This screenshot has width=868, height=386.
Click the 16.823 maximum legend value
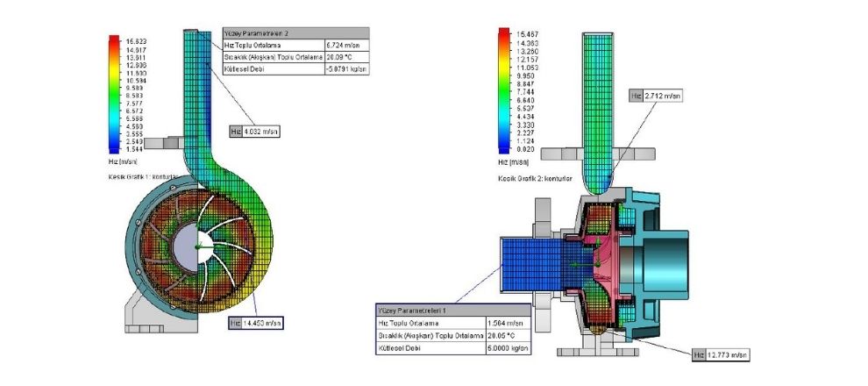pyautogui.click(x=136, y=40)
